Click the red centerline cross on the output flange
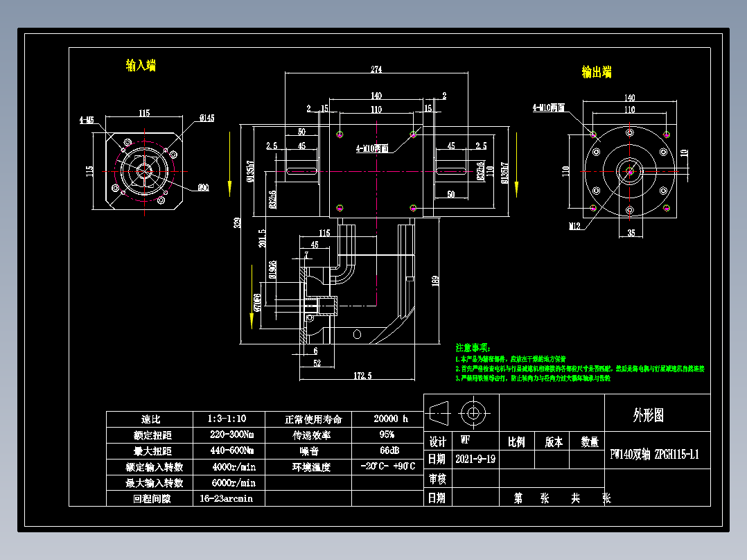This screenshot has height=560, width=747. 629,170
